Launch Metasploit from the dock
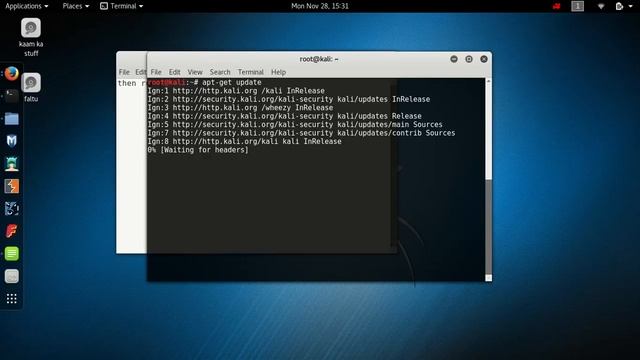This screenshot has width=640, height=360. click(11, 141)
